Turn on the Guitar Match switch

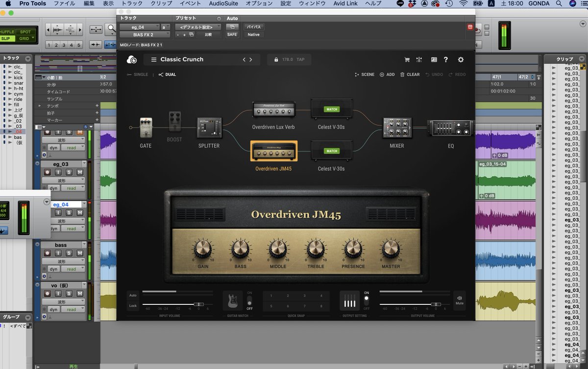click(x=249, y=300)
